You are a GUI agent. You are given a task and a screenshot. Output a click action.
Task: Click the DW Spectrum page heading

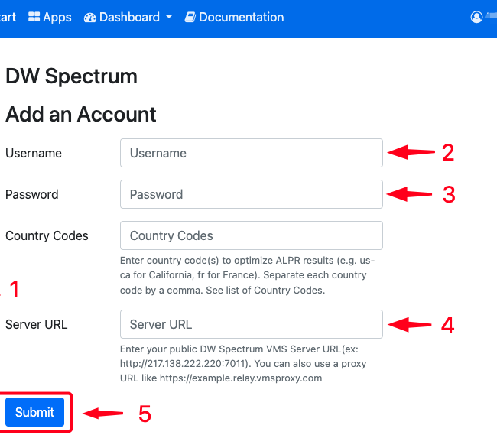pyautogui.click(x=72, y=76)
